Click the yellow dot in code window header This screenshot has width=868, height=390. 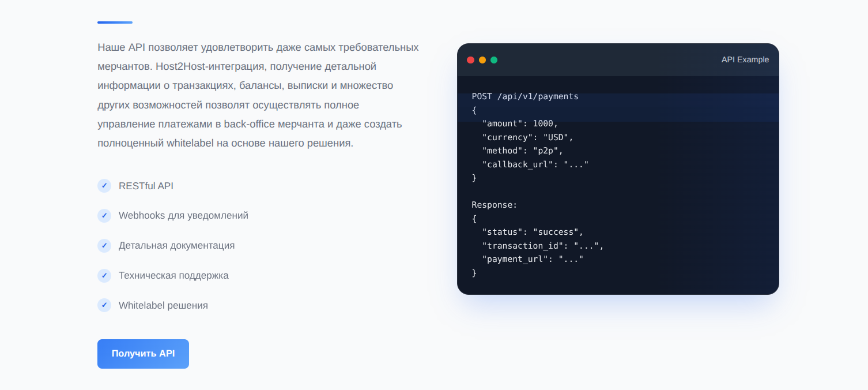click(482, 60)
